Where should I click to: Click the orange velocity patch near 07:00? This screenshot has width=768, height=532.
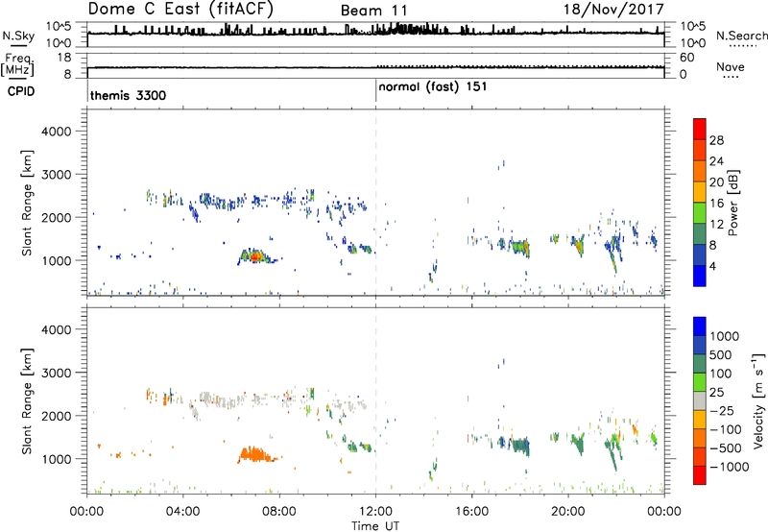click(255, 454)
